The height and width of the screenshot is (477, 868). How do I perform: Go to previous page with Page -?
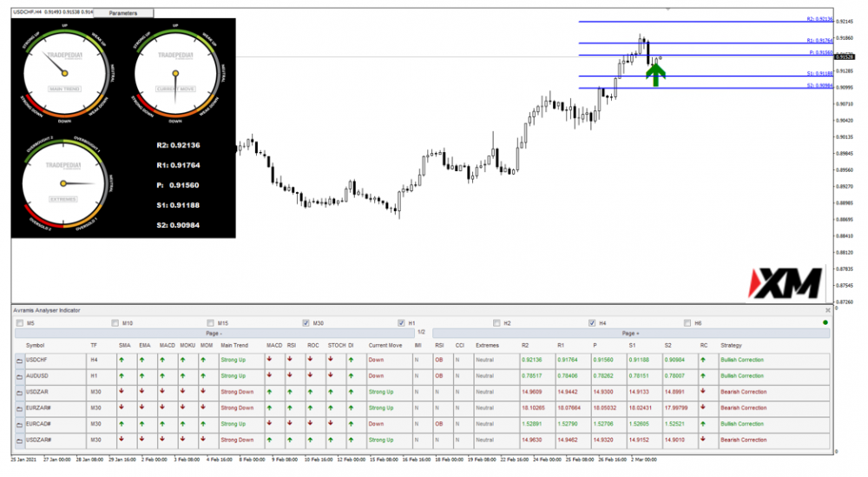tap(214, 334)
